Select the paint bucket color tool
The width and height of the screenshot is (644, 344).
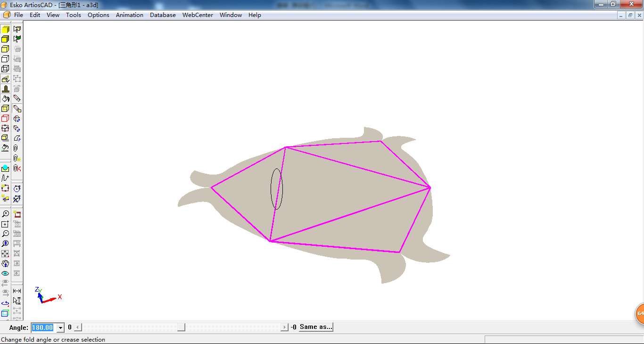click(x=5, y=99)
